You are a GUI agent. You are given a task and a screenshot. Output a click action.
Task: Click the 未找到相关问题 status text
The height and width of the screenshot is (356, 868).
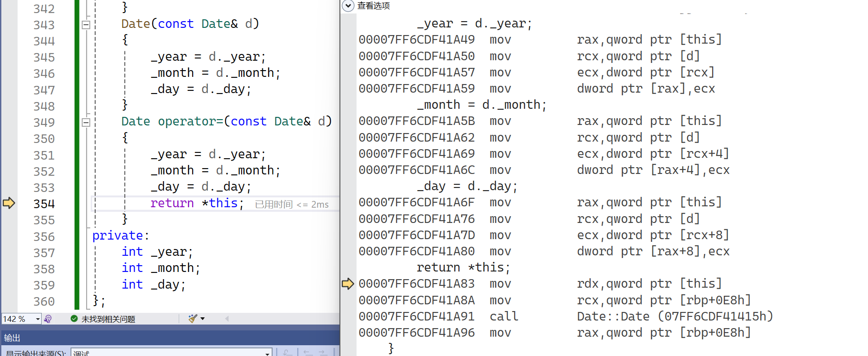108,319
